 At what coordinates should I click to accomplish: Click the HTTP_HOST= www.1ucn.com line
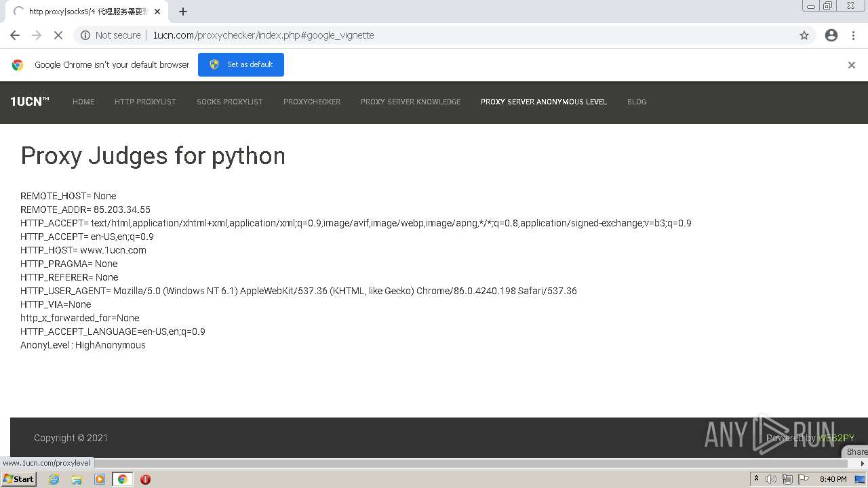(x=83, y=250)
